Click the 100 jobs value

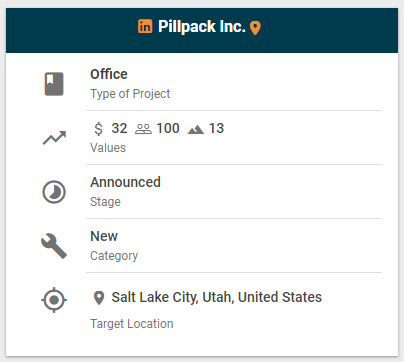168,128
